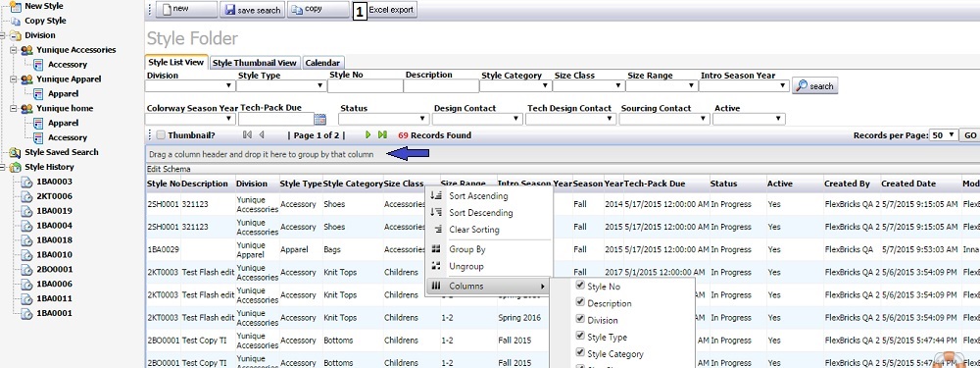The image size is (980, 368).
Task: Click the Style Saved Search icon
Action: coord(15,152)
